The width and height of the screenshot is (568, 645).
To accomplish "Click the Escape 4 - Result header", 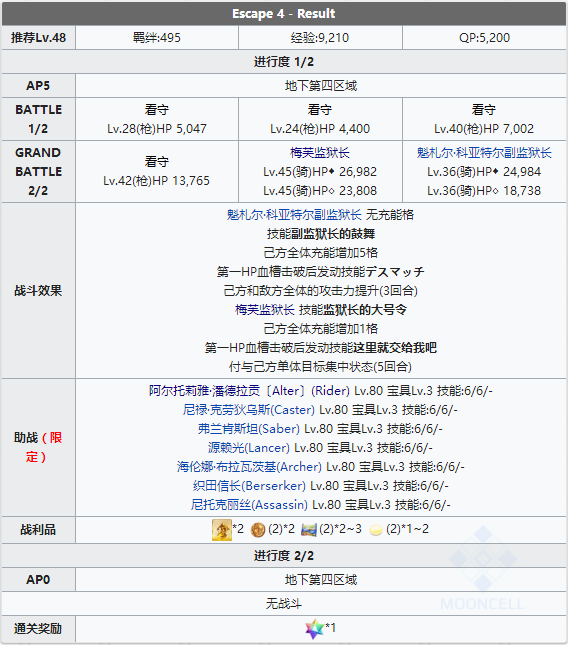I will tap(284, 14).
